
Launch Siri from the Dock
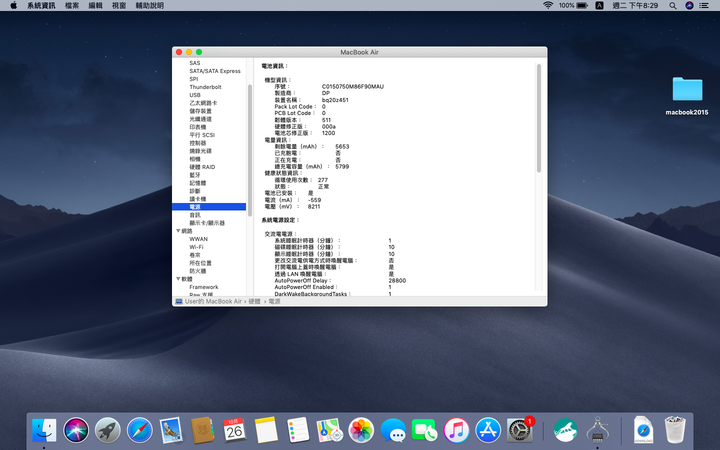coord(76,431)
